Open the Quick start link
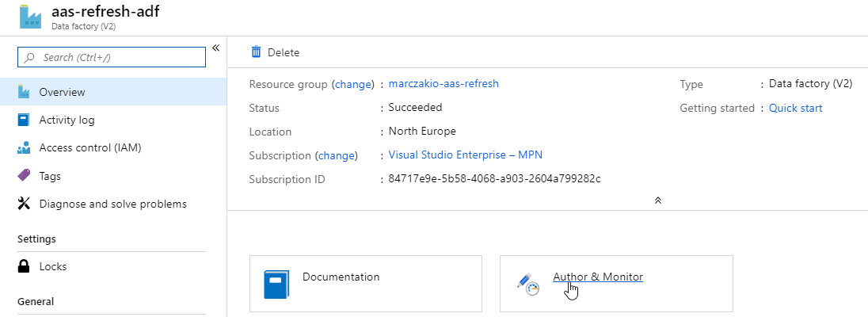This screenshot has height=317, width=868. [x=795, y=108]
